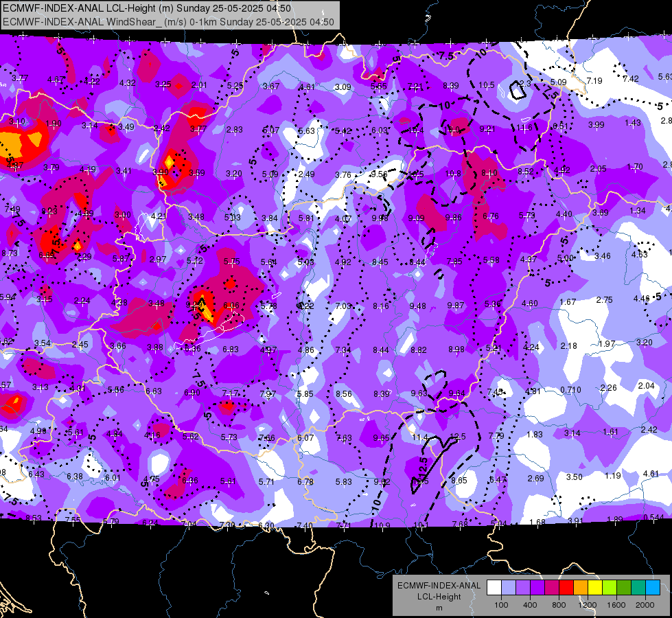Click the wind shear value "2.01"
Viewport: 672px width, 618px height.
[199, 85]
